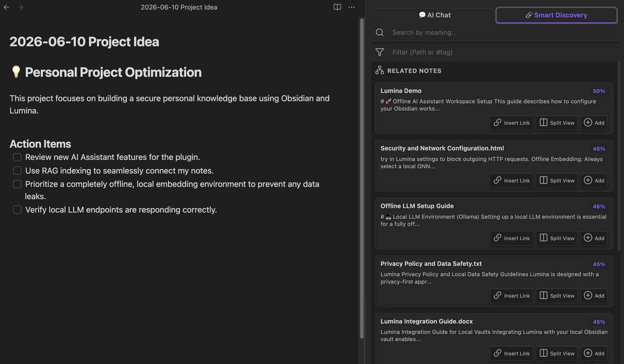Open the note's more options menu
This screenshot has height=364, width=624.
[352, 7]
